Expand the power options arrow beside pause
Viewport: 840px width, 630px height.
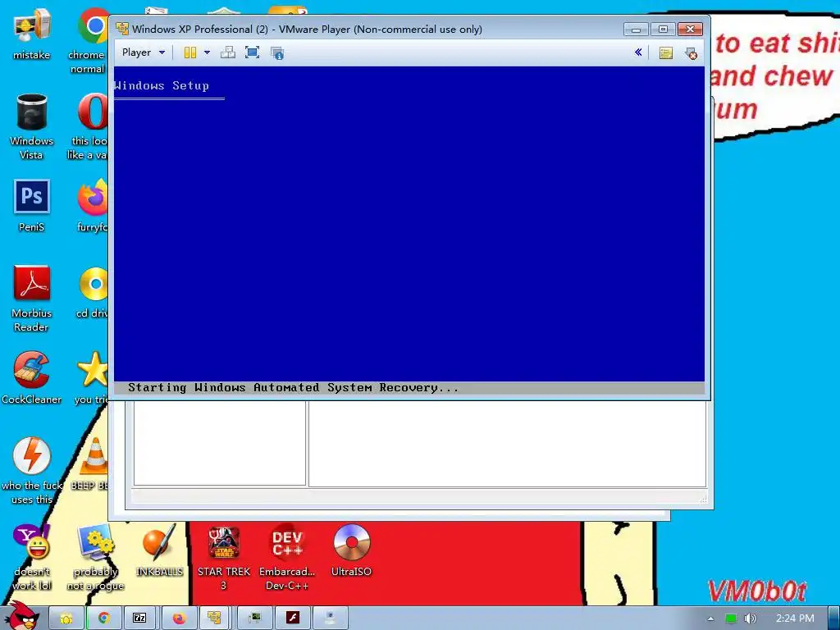(207, 52)
